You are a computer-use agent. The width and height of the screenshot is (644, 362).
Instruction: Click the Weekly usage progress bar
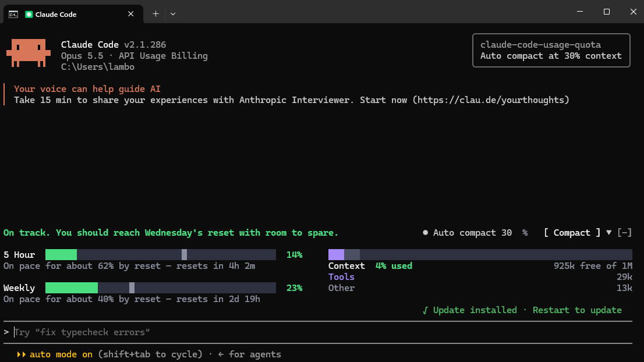161,288
